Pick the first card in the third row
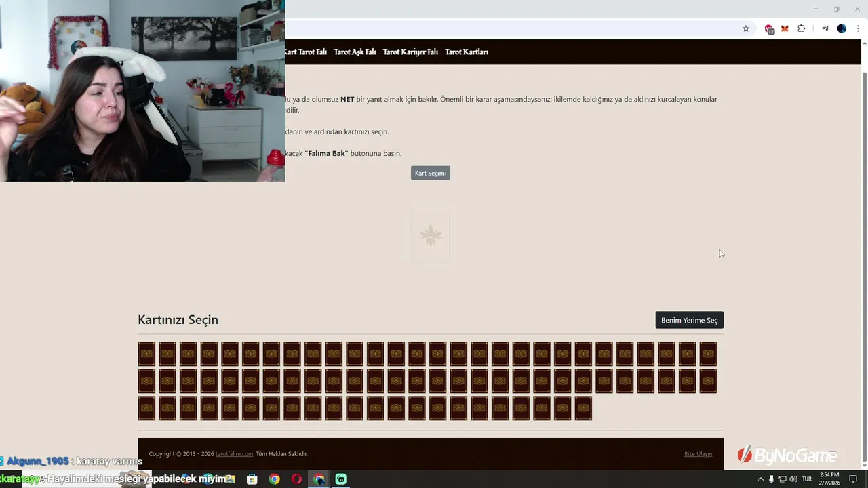The height and width of the screenshot is (488, 868). pos(147,408)
